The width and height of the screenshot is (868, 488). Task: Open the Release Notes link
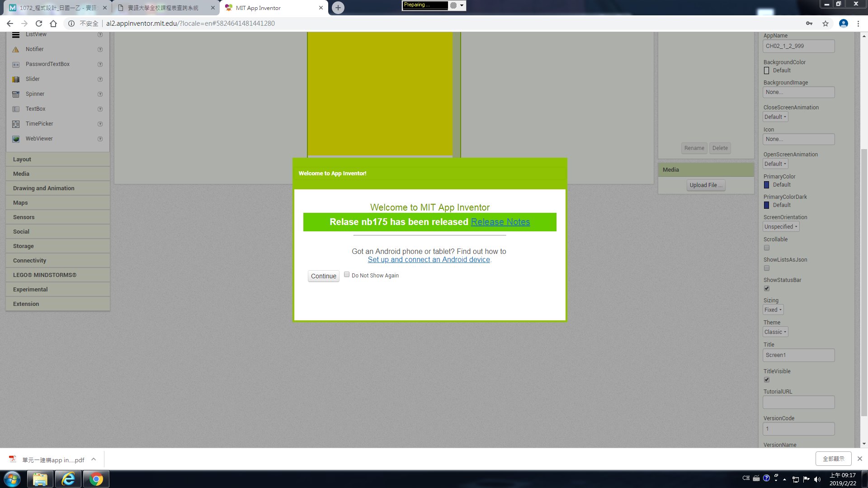[x=500, y=222]
